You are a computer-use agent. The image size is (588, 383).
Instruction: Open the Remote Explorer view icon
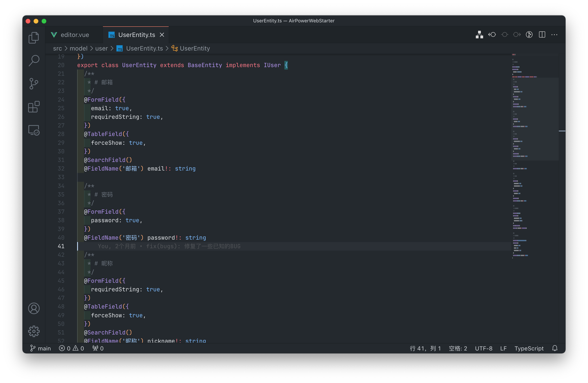[34, 130]
